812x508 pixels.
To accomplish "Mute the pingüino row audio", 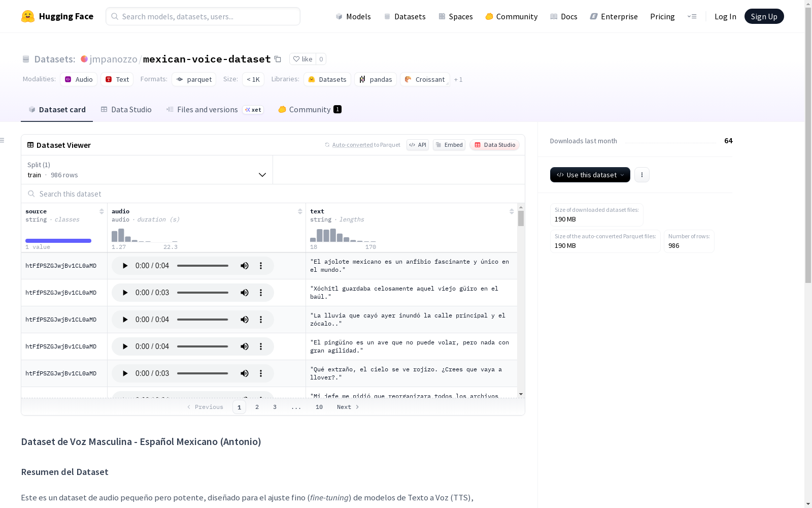I will tap(245, 346).
